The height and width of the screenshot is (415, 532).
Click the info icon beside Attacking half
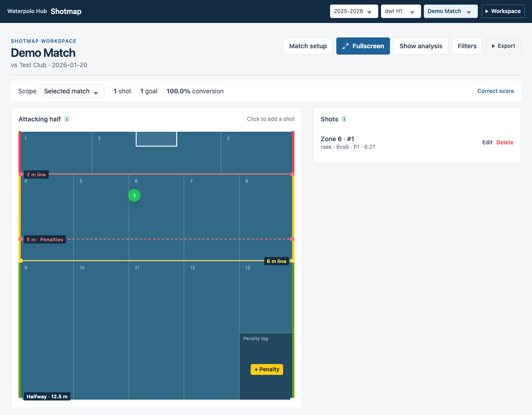(x=67, y=119)
